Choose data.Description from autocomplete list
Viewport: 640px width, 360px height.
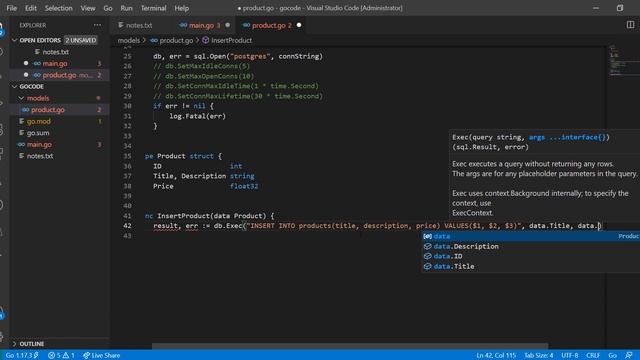531,246
